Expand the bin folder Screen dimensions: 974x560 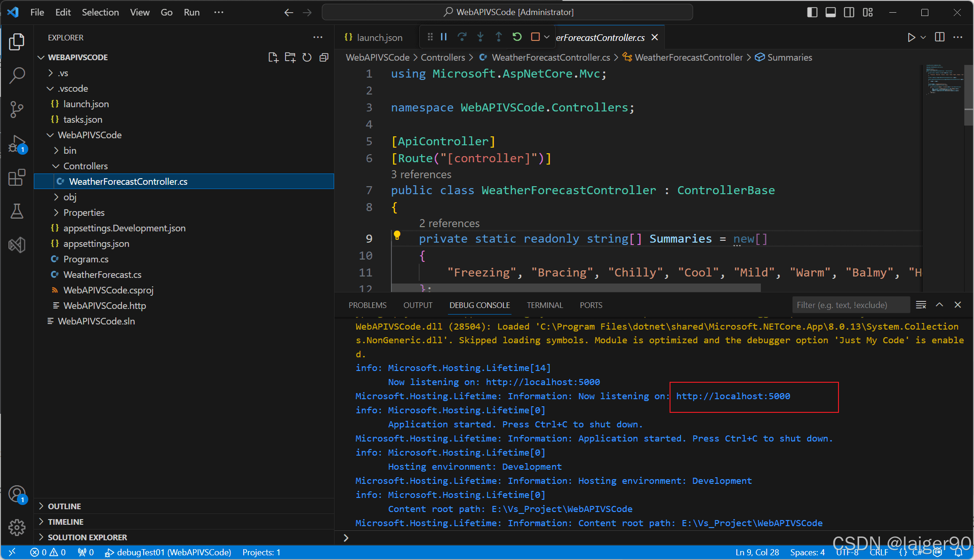coord(70,150)
